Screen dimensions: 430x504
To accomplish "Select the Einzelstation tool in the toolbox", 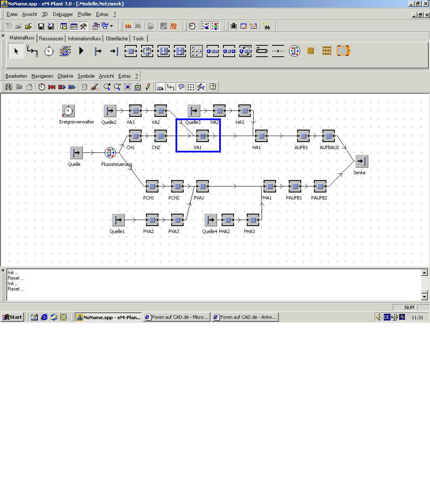I will tap(131, 51).
